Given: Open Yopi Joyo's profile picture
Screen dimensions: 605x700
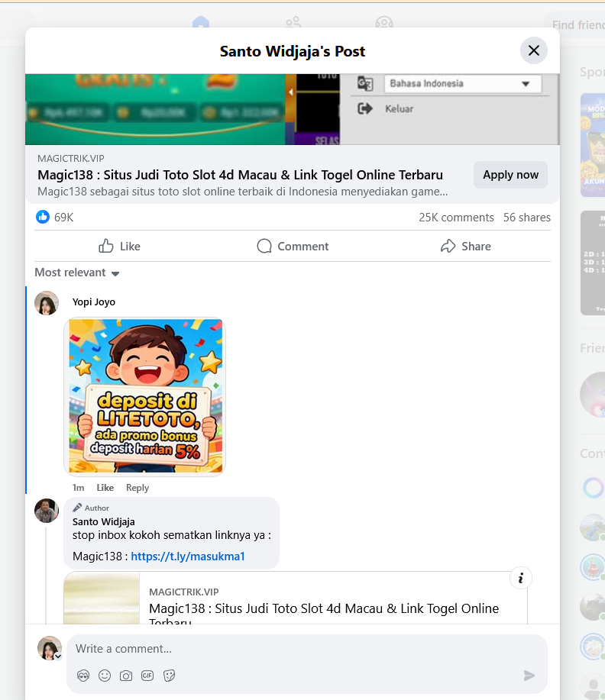Looking at the screenshot, I should click(47, 303).
